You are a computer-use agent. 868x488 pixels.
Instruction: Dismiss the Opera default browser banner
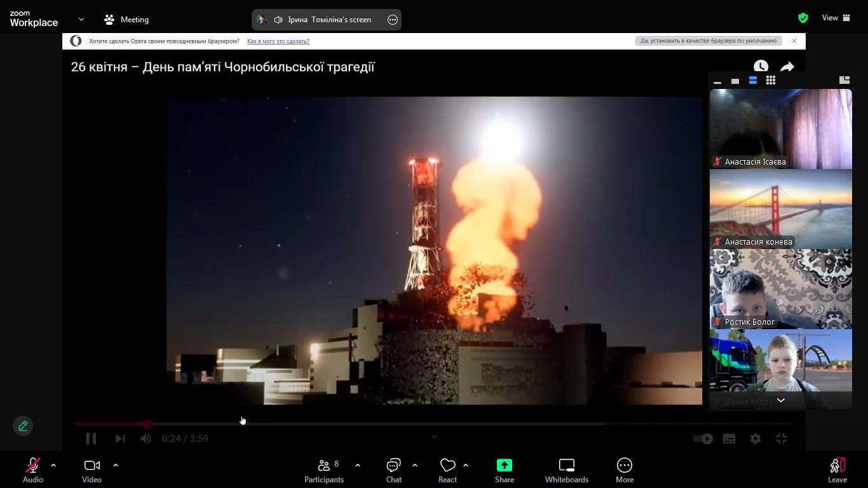pyautogui.click(x=794, y=41)
